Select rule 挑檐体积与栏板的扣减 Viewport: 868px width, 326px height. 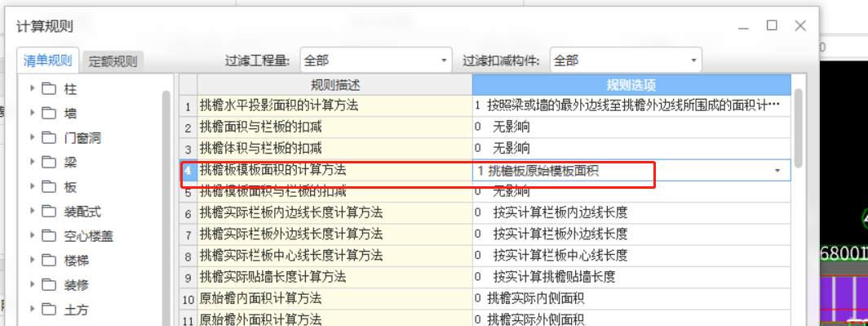[335, 149]
